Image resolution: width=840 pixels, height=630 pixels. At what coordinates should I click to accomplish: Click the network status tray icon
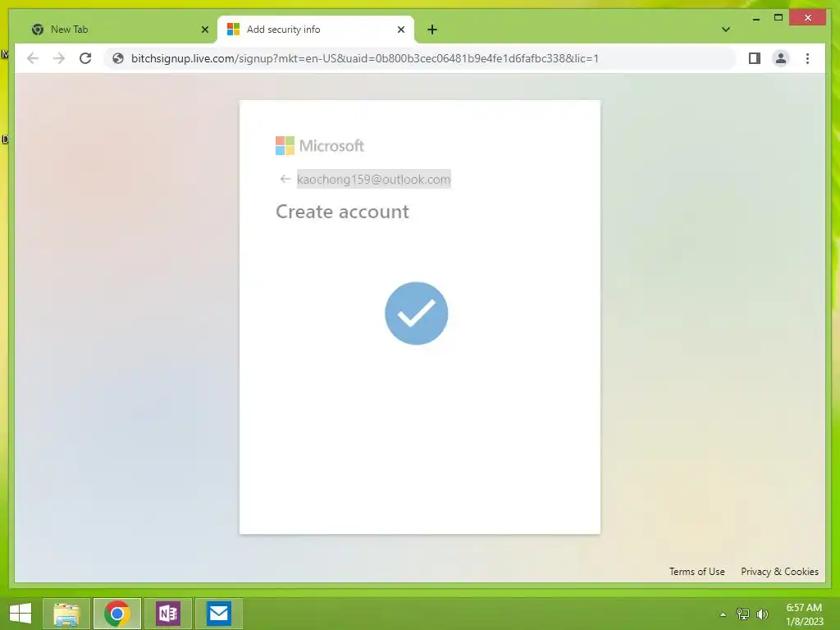tap(742, 614)
